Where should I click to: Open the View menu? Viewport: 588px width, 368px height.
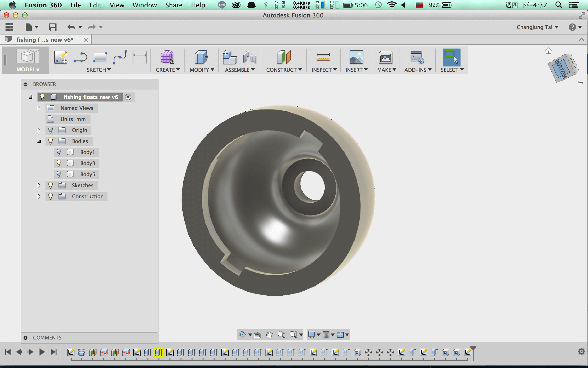click(117, 5)
